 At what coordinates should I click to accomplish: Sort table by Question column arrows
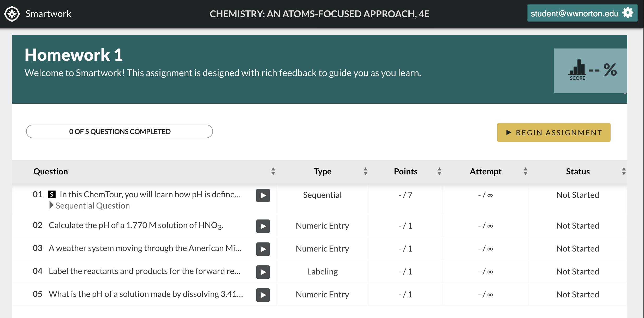[273, 171]
